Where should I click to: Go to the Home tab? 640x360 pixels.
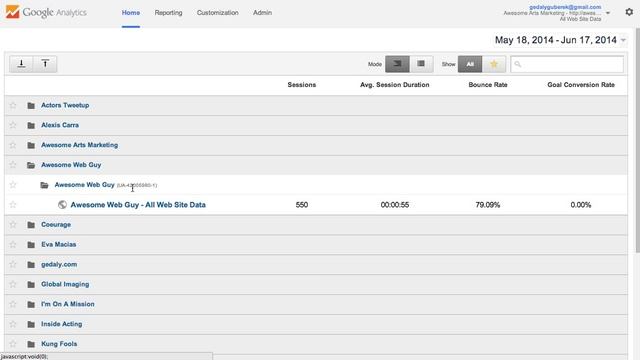131,13
